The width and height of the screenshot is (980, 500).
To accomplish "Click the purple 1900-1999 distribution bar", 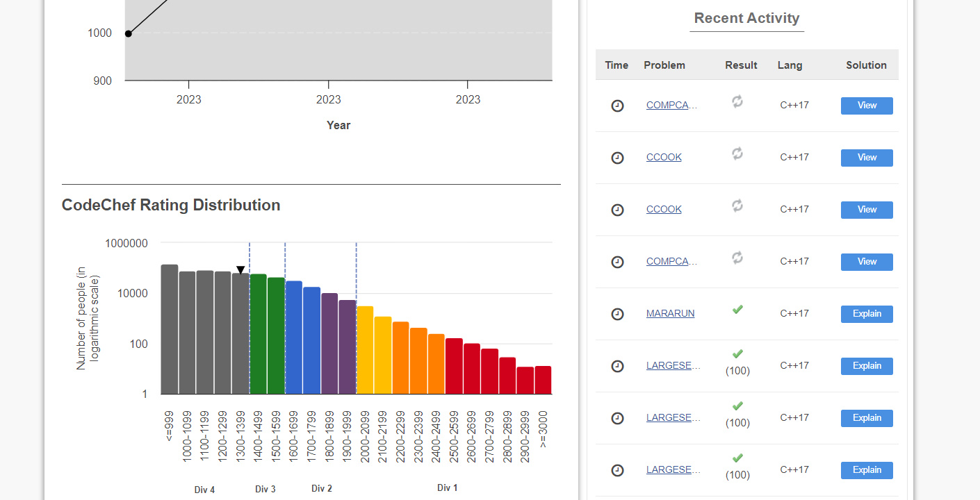I will [348, 347].
